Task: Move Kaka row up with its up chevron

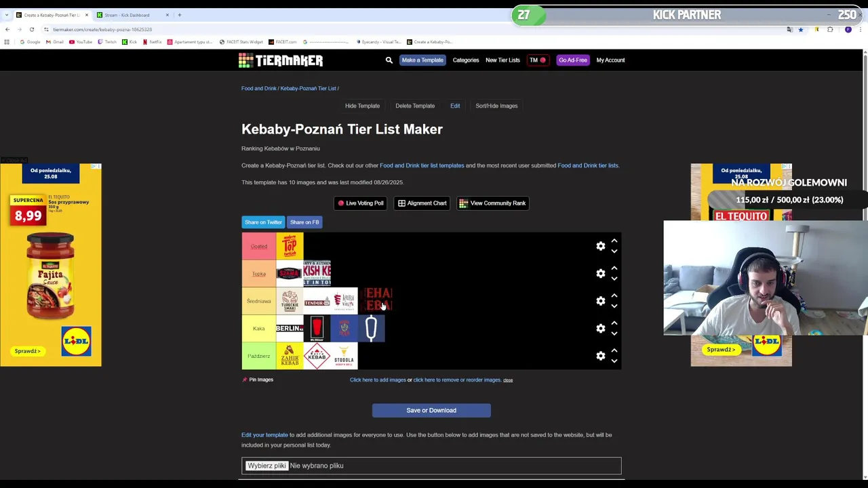Action: (x=614, y=323)
